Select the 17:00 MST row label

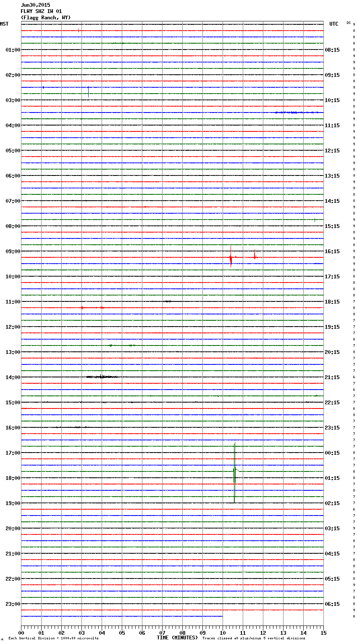pyautogui.click(x=13, y=453)
